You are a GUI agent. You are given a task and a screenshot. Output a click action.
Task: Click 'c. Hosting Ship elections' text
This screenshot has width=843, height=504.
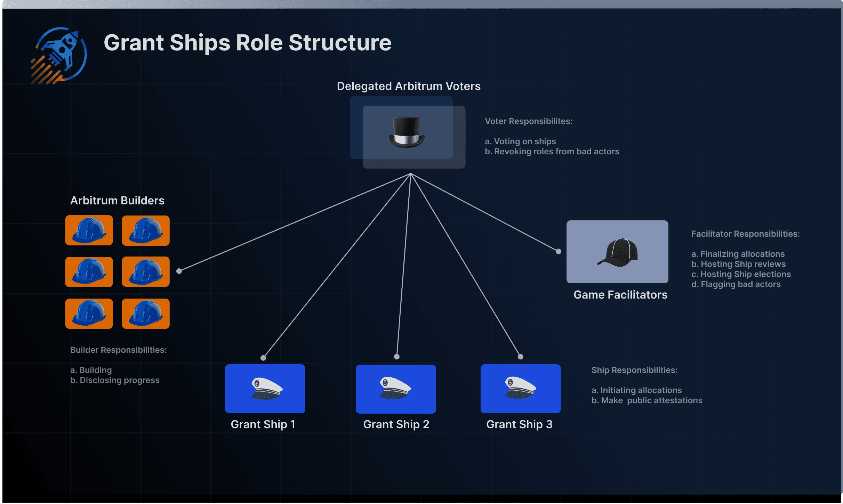(x=741, y=274)
